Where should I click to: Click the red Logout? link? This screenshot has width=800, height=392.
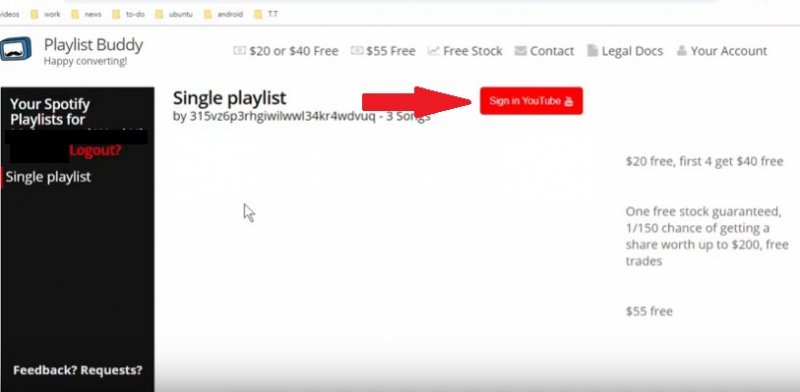click(95, 151)
